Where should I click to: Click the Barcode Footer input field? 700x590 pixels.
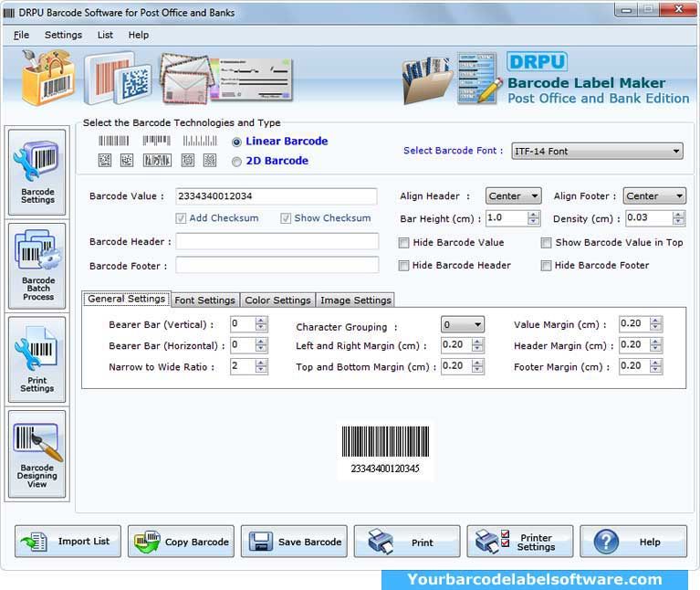[x=277, y=265]
